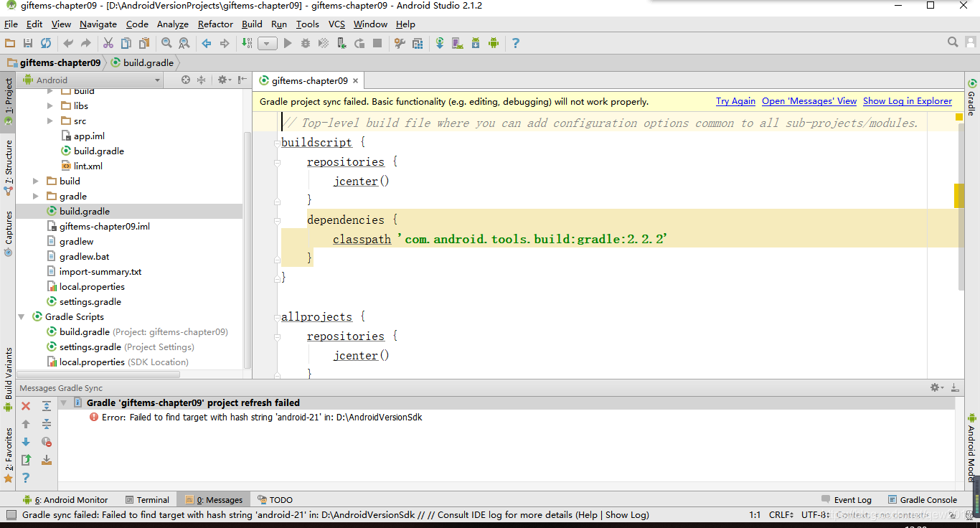The width and height of the screenshot is (980, 528).
Task: Click the Open folder toolbar icon
Action: pos(10,43)
